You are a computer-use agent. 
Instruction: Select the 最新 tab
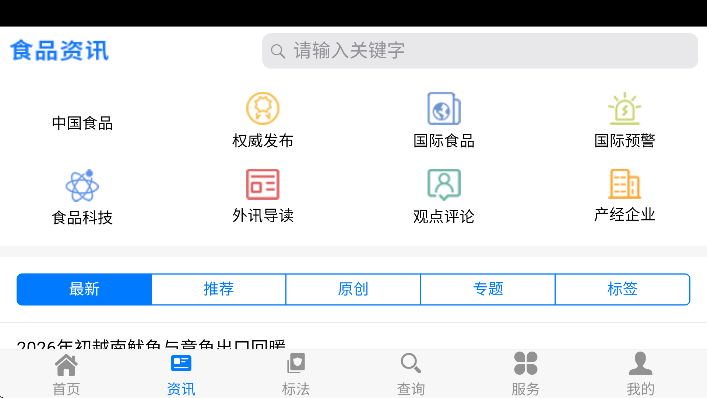(x=84, y=289)
